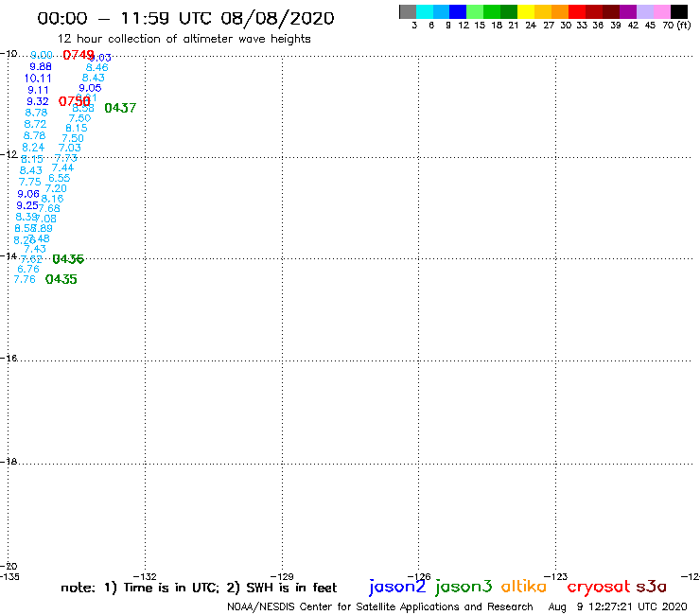This screenshot has width=700, height=615.
Task: Click the yellow swatch in the color bar
Action: click(x=526, y=11)
